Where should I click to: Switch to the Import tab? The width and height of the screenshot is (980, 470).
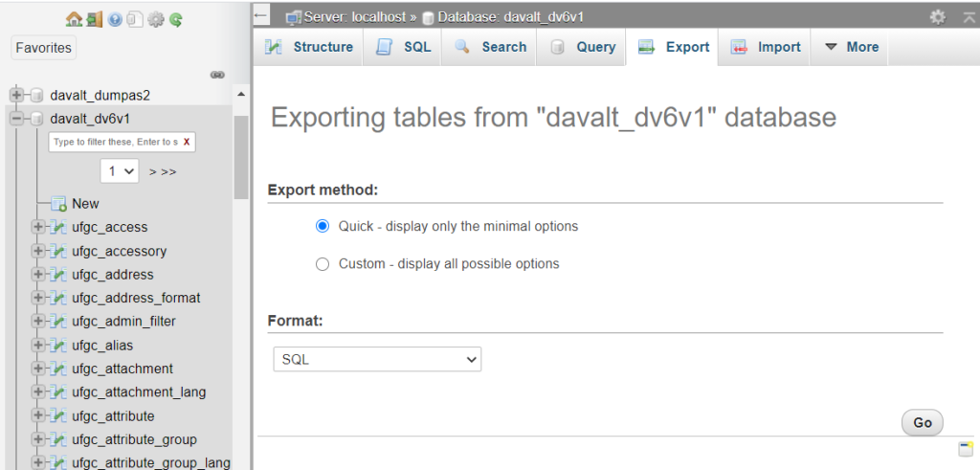[x=765, y=47]
